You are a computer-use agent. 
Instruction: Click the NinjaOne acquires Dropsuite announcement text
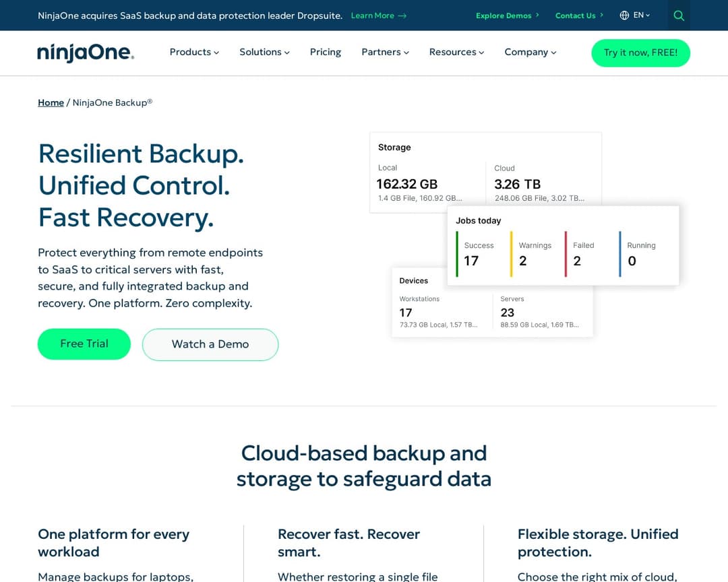[x=190, y=15]
